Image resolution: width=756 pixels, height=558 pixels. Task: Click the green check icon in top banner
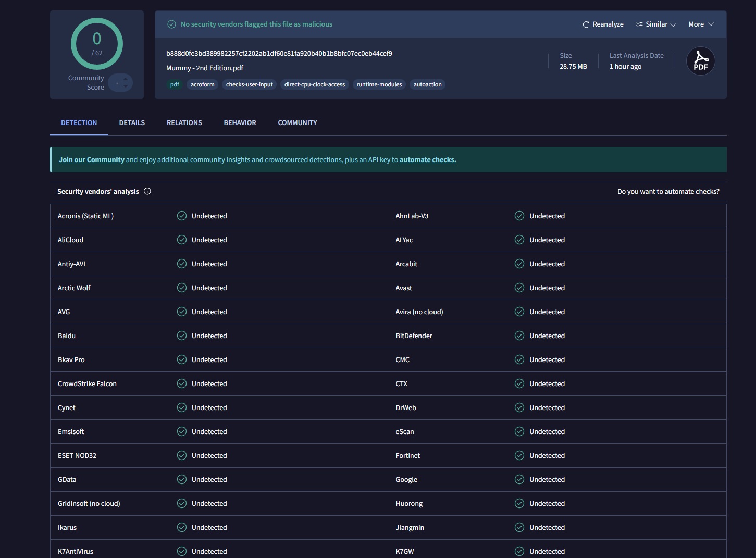171,24
